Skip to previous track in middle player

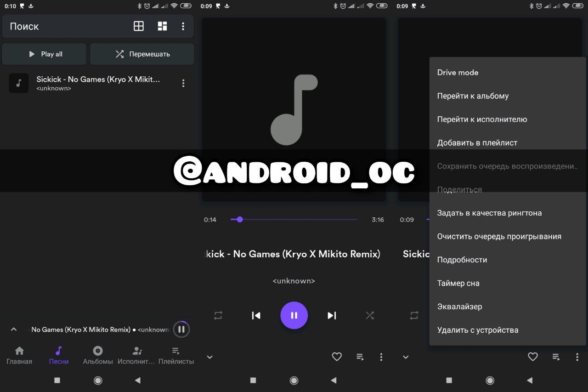point(256,315)
